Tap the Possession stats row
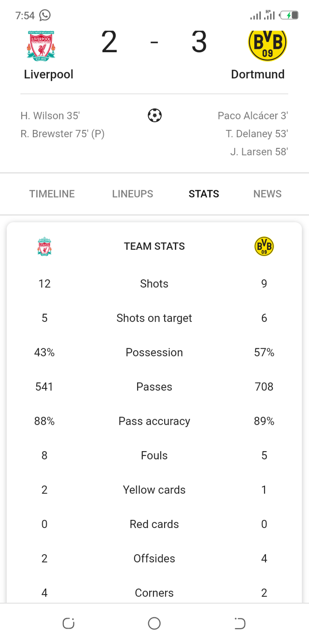 point(154,353)
